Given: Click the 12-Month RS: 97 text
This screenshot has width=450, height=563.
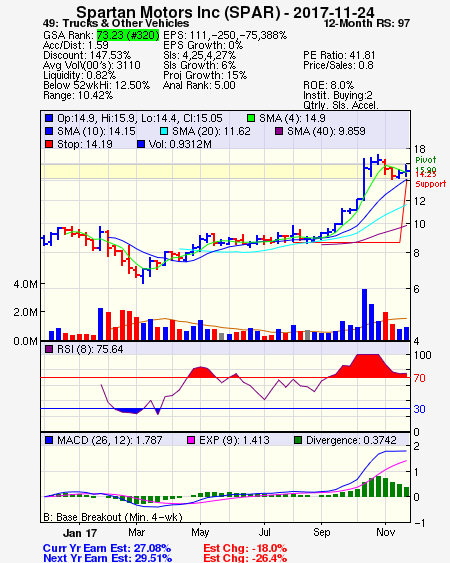Looking at the screenshot, I should [367, 24].
